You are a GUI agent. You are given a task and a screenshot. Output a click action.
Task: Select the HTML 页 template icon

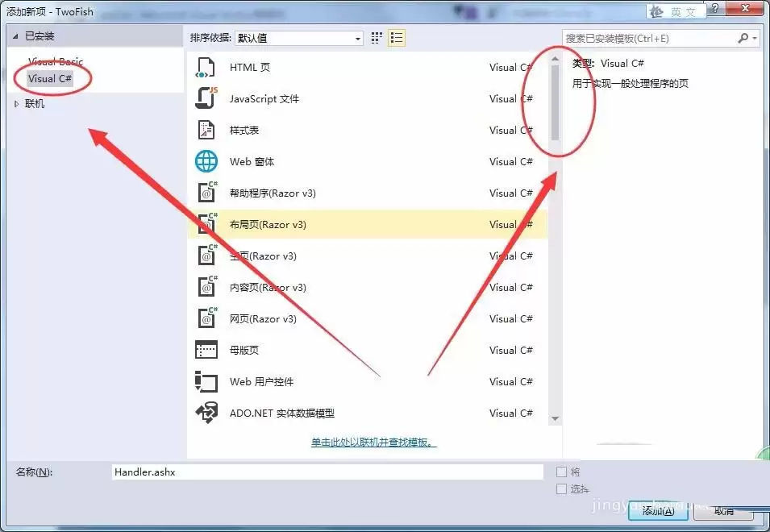click(x=207, y=67)
